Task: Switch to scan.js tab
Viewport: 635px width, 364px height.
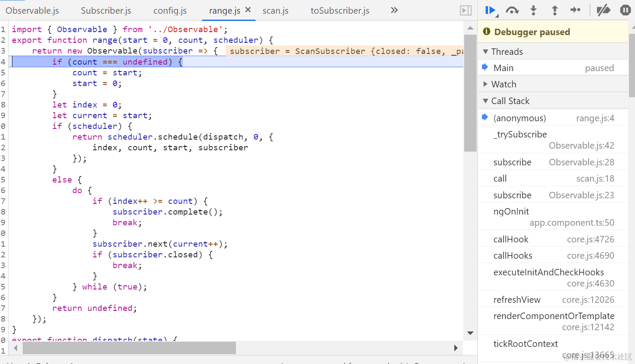Action: [x=275, y=11]
